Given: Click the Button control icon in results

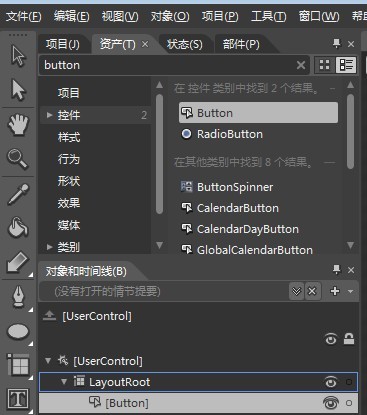Looking at the screenshot, I should point(187,113).
